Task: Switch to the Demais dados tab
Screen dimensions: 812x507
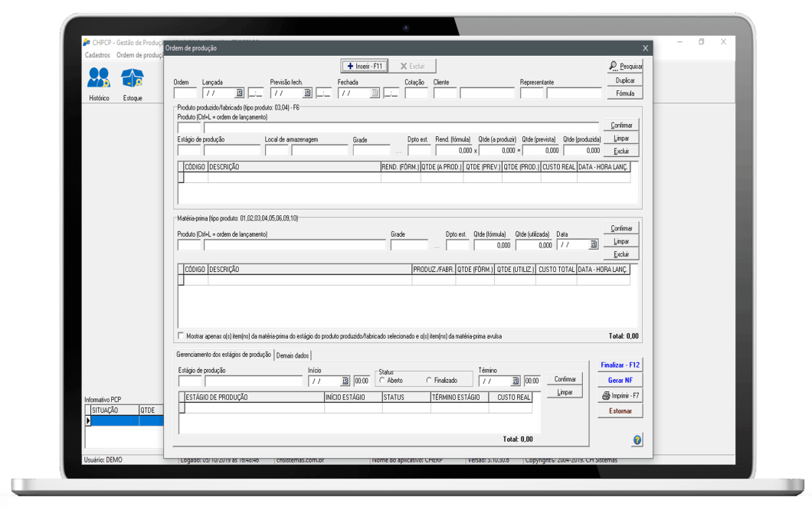Action: [x=293, y=355]
